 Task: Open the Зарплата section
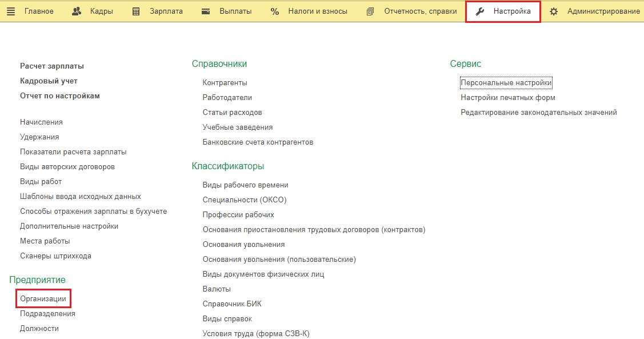pos(166,11)
